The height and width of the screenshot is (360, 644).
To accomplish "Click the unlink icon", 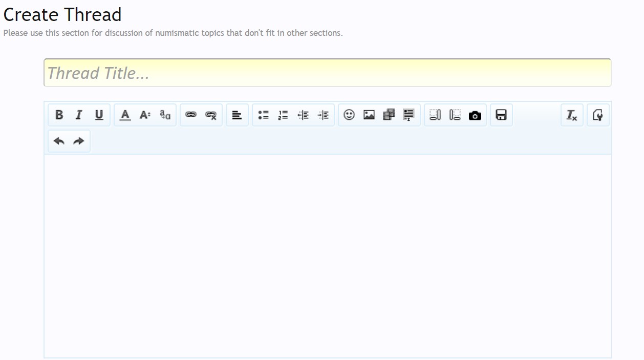I will point(211,115).
